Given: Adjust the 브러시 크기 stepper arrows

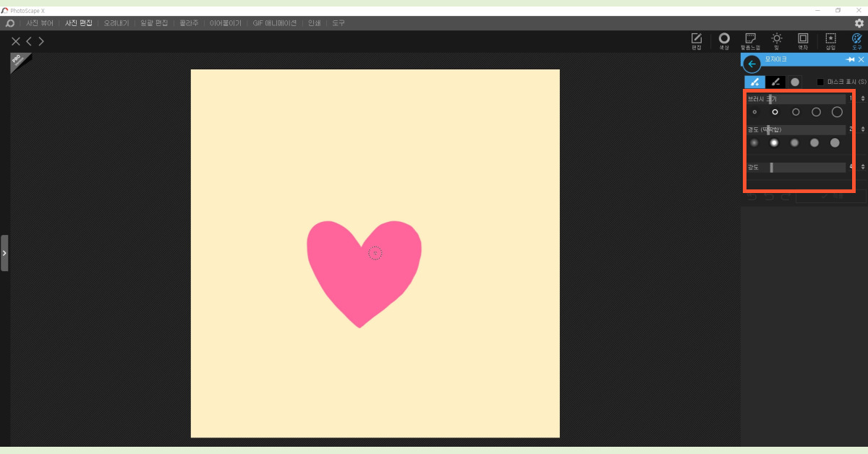Looking at the screenshot, I should [862, 98].
